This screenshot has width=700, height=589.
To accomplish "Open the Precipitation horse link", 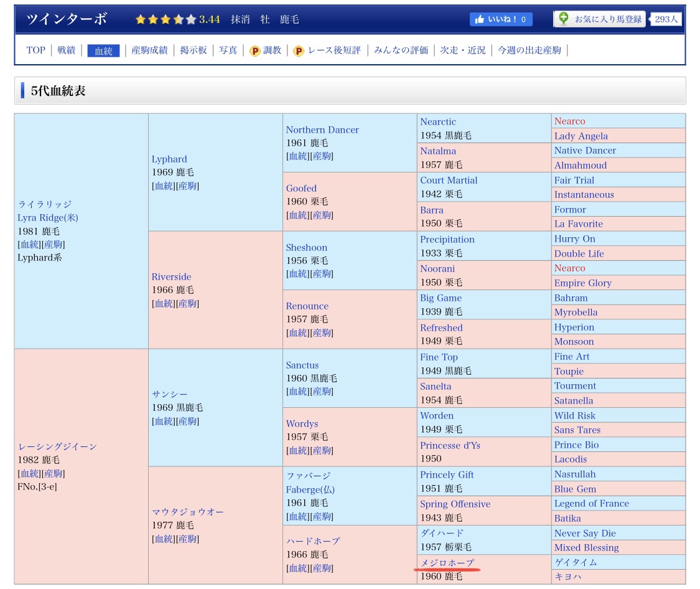I will tap(447, 239).
